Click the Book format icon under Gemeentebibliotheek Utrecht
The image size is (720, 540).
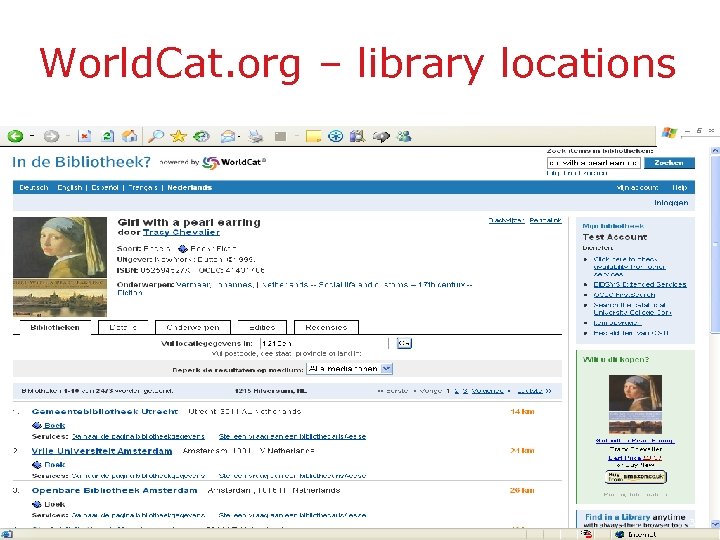[x=37, y=425]
